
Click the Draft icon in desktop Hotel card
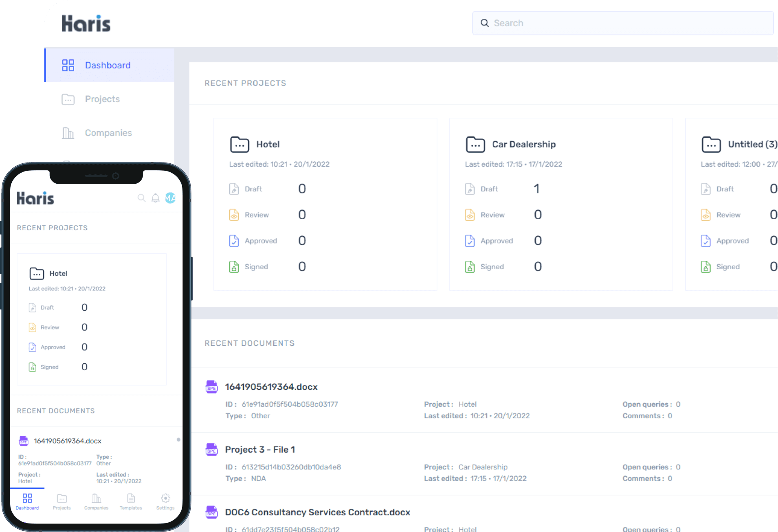(234, 189)
